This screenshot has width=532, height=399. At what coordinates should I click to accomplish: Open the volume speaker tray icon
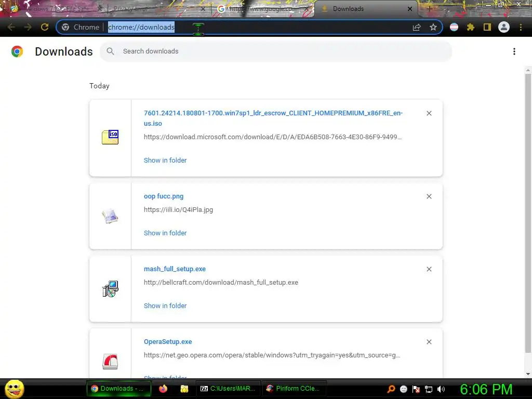[441, 389]
